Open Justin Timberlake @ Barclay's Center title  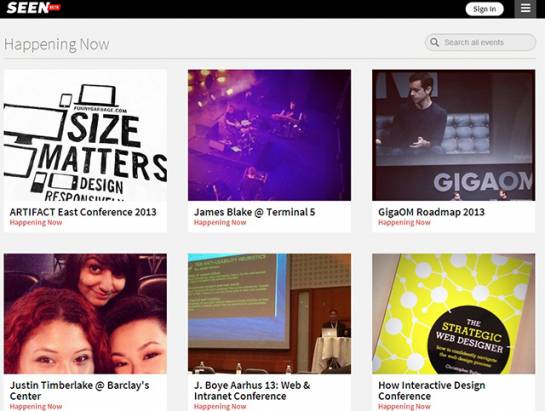(80, 390)
